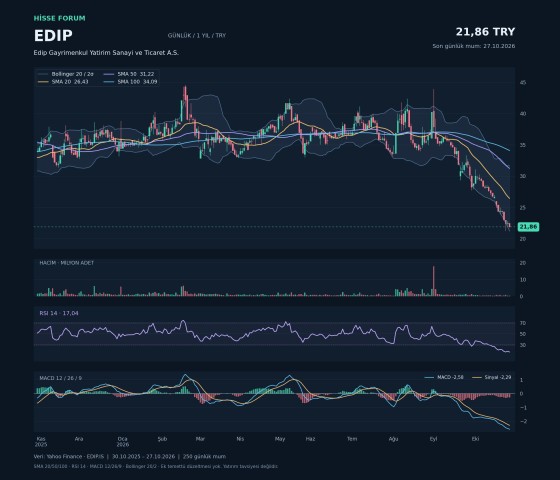Click the MACD -2,58 legend entry
This screenshot has width=560, height=480.
pyautogui.click(x=444, y=377)
